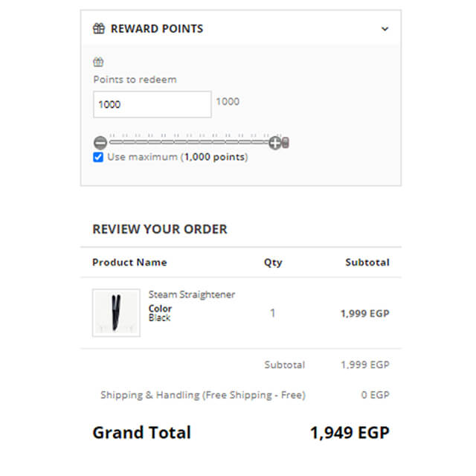The height and width of the screenshot is (476, 476).
Task: Click the points slider handle
Action: [x=286, y=143]
